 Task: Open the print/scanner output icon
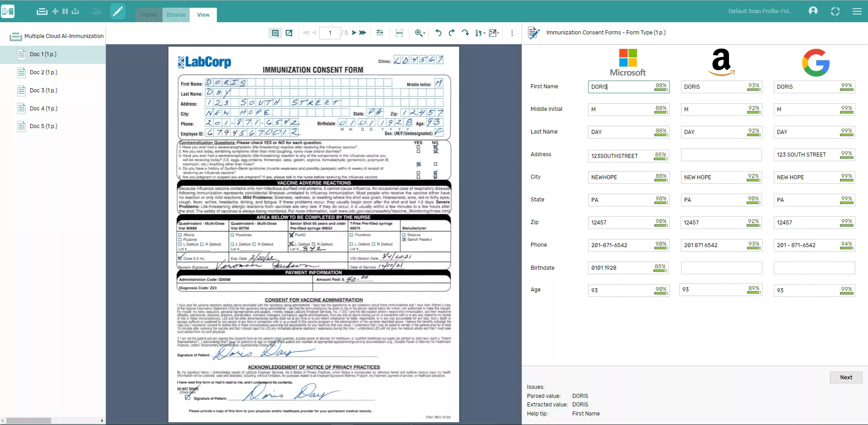coord(42,11)
